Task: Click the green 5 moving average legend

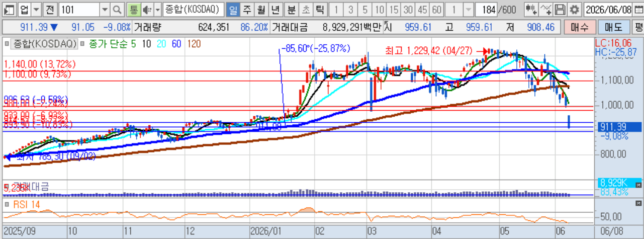Action: click(133, 44)
